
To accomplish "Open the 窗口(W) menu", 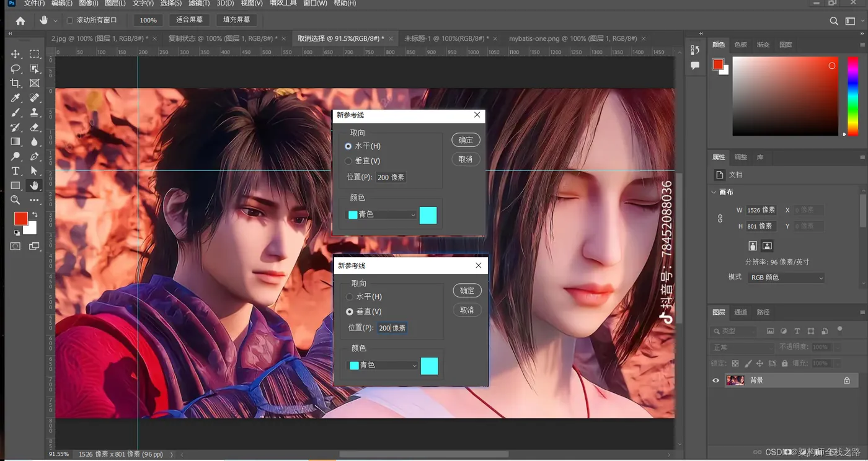I will coord(315,3).
